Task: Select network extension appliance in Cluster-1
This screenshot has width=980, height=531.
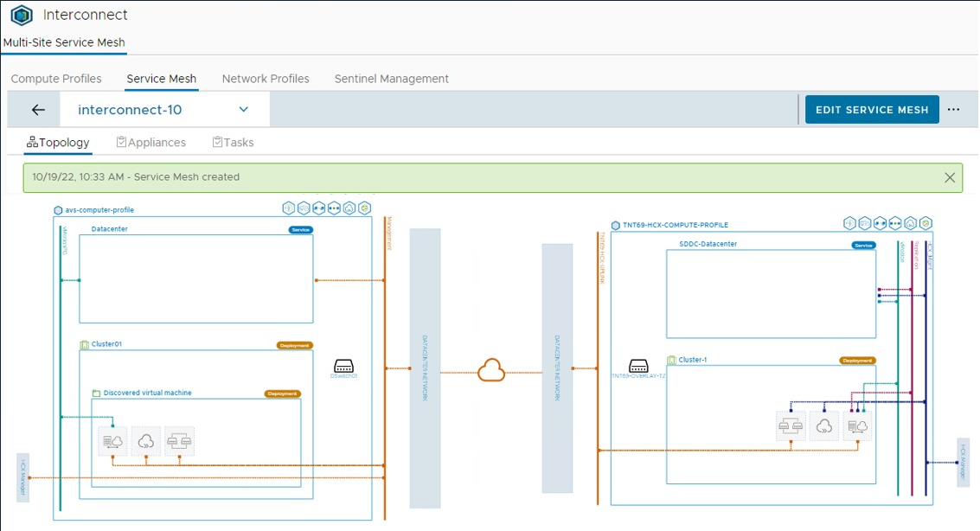Action: (x=791, y=426)
